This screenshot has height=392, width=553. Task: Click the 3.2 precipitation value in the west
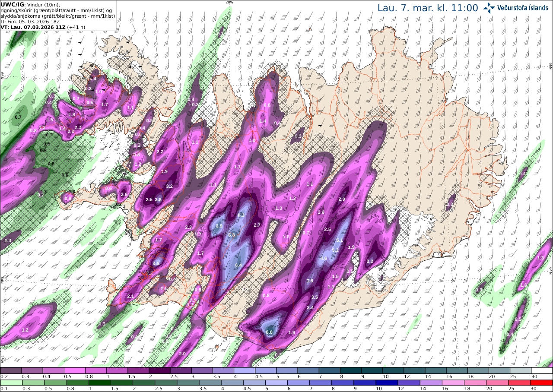point(169,186)
